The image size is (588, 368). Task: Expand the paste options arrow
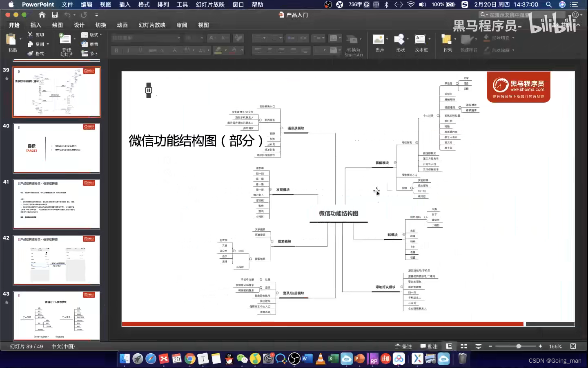pos(20,39)
